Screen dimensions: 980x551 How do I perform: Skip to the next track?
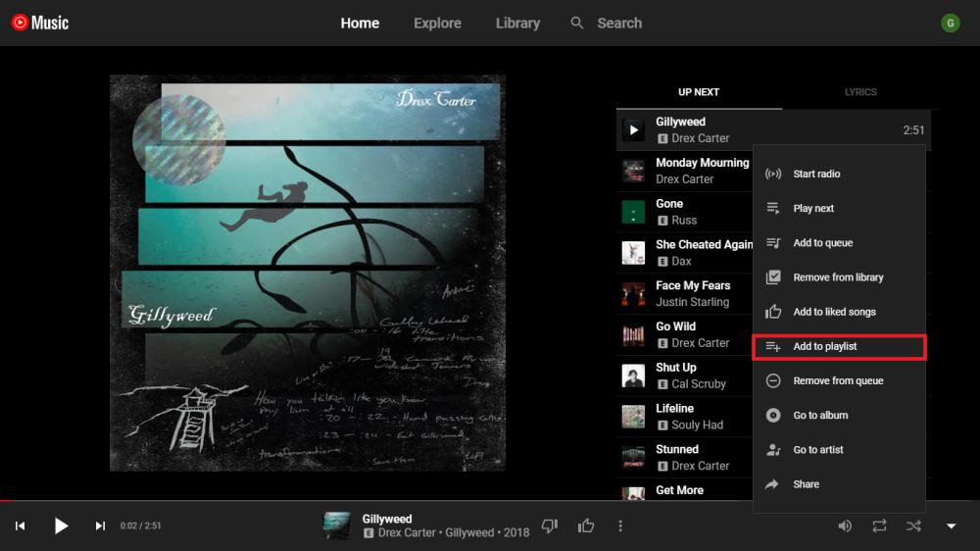click(x=100, y=526)
